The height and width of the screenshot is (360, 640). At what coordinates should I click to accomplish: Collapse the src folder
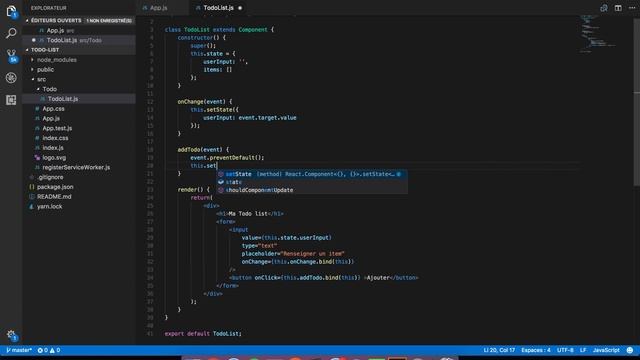click(33, 79)
